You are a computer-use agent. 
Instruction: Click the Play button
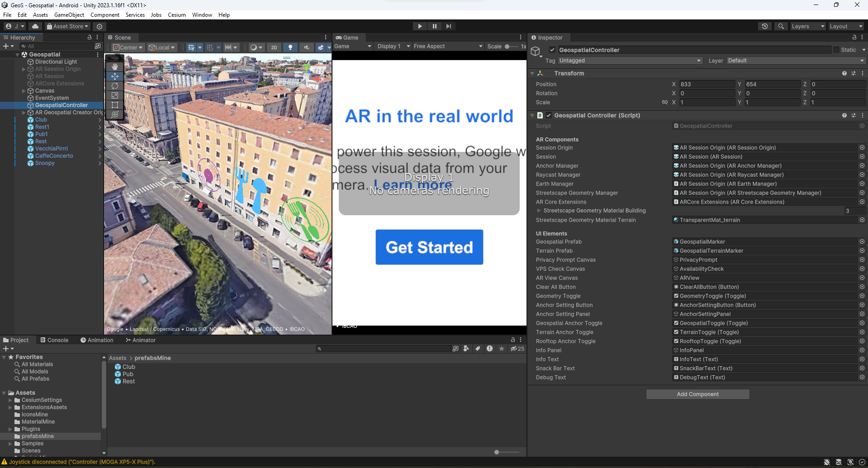click(420, 26)
